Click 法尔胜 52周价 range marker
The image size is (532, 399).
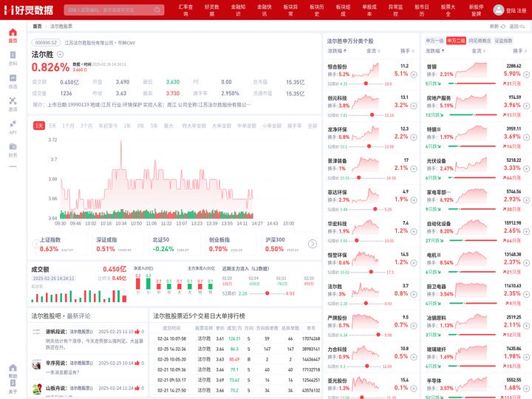point(267,293)
